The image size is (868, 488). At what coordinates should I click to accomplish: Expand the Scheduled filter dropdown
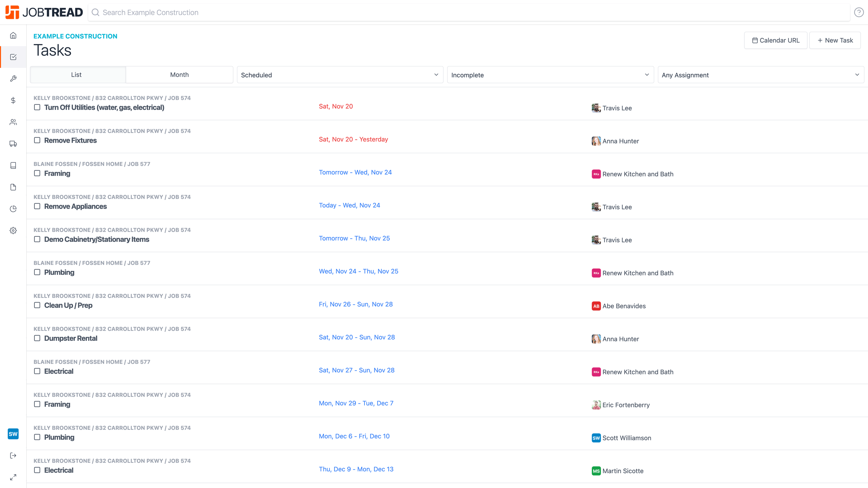pyautogui.click(x=340, y=75)
